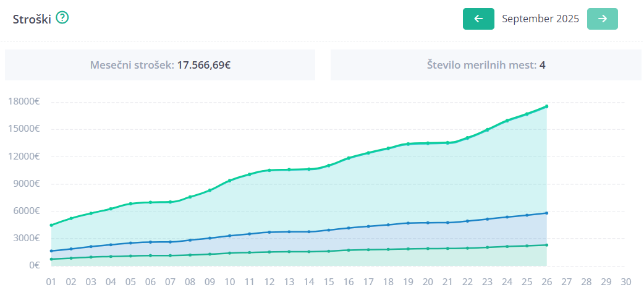Click the Stroški heading title
This screenshot has width=644, height=295.
(32, 19)
